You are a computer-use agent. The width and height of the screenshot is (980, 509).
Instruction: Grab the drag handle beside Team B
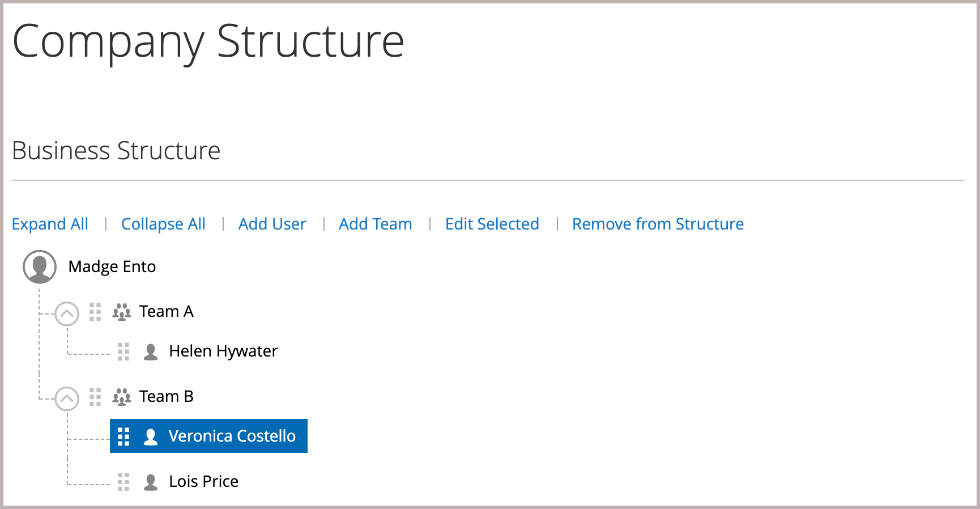95,397
